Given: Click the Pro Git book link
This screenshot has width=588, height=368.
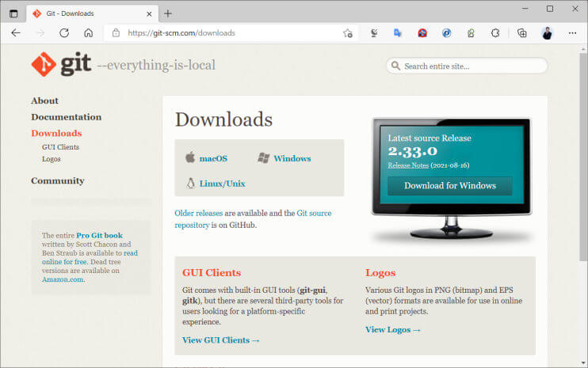Looking at the screenshot, I should coord(99,236).
